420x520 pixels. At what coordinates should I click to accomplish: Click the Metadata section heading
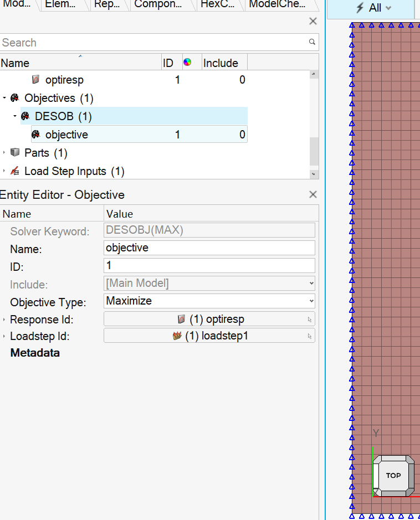tap(35, 353)
